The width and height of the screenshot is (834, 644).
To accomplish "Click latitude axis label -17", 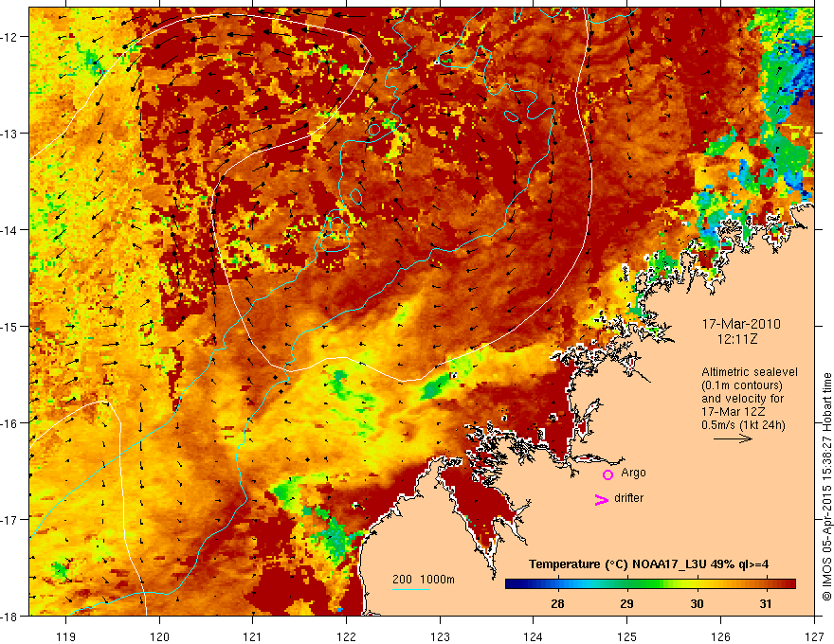I will click(9, 519).
